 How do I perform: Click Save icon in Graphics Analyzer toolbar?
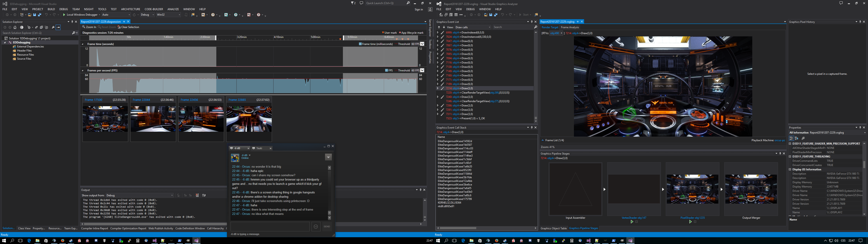click(491, 15)
